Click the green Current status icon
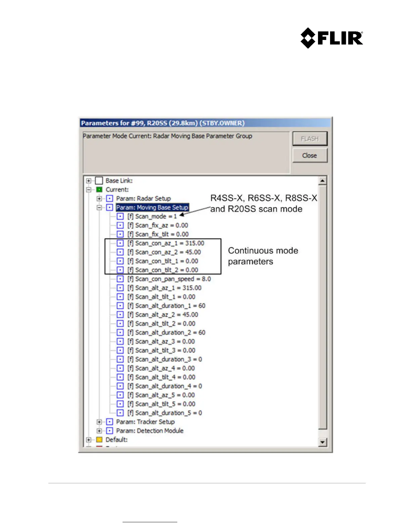This screenshot has height=532, width=411. (99, 190)
